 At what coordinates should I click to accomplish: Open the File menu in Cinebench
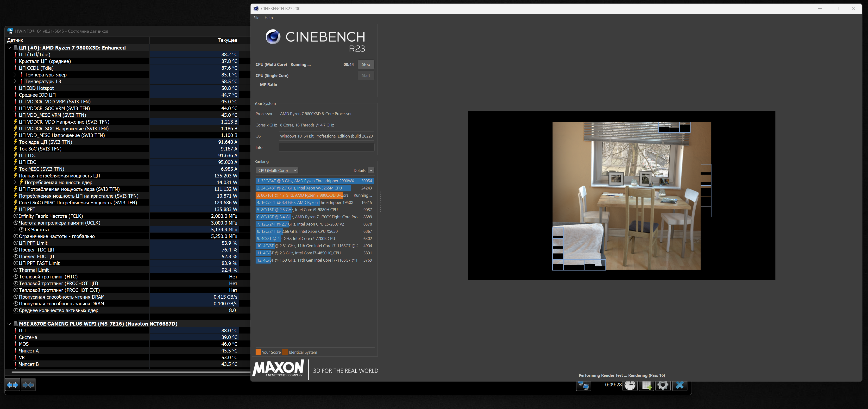coord(256,18)
